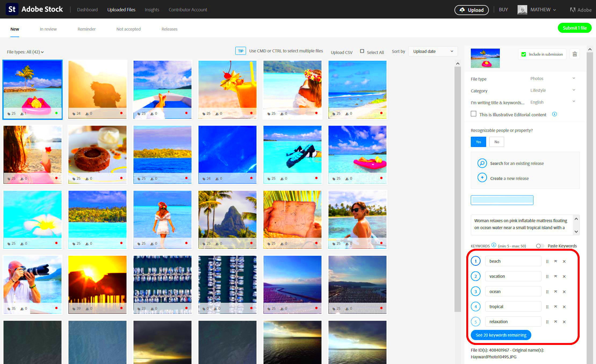596x364 pixels.
Task: Click remove icon next to 'tropical' keyword
Action: (565, 306)
